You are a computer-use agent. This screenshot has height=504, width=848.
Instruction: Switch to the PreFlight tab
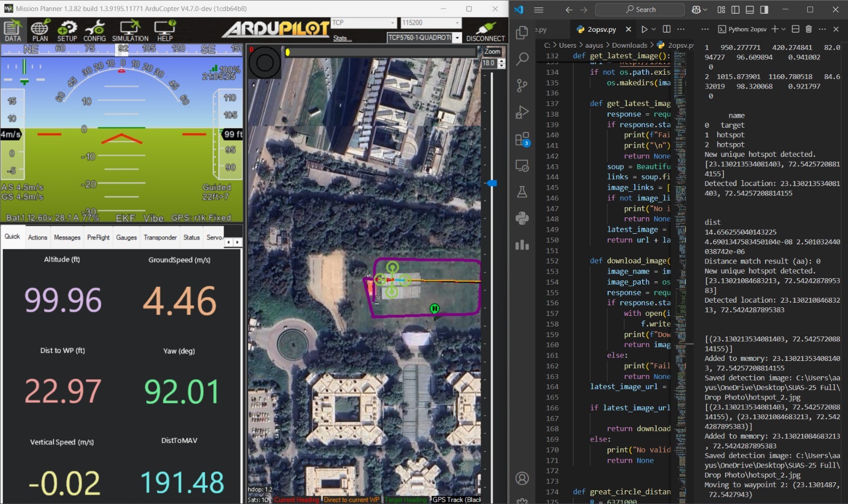coord(99,237)
